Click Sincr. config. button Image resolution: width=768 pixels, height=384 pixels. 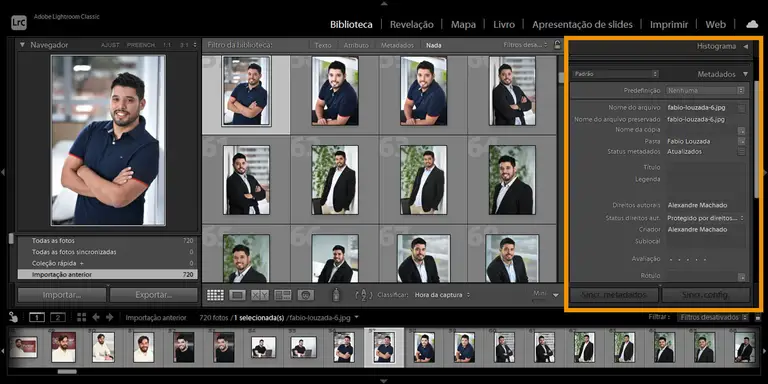pos(706,295)
